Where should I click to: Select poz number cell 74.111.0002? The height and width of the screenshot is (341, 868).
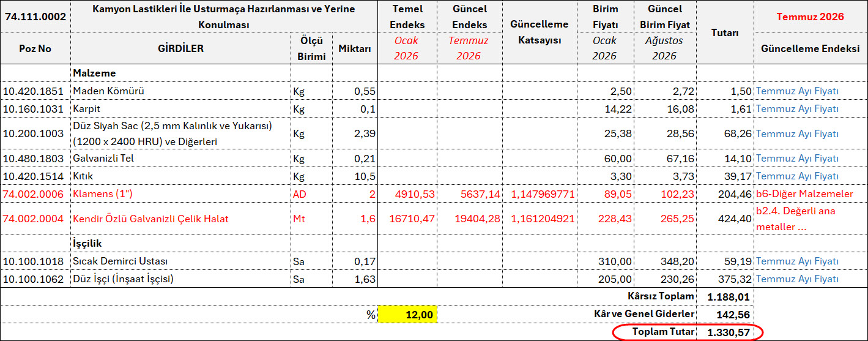point(35,17)
